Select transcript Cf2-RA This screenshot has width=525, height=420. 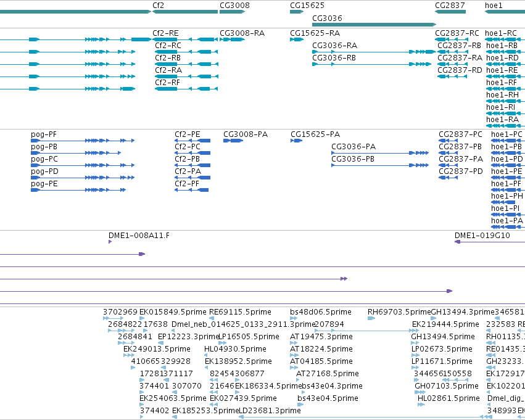coord(186,76)
